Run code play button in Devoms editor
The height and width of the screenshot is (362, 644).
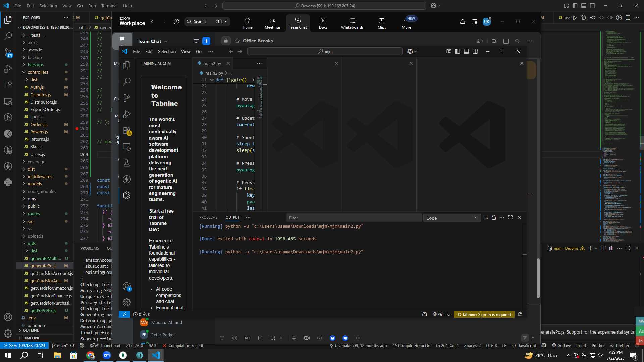click(x=575, y=18)
